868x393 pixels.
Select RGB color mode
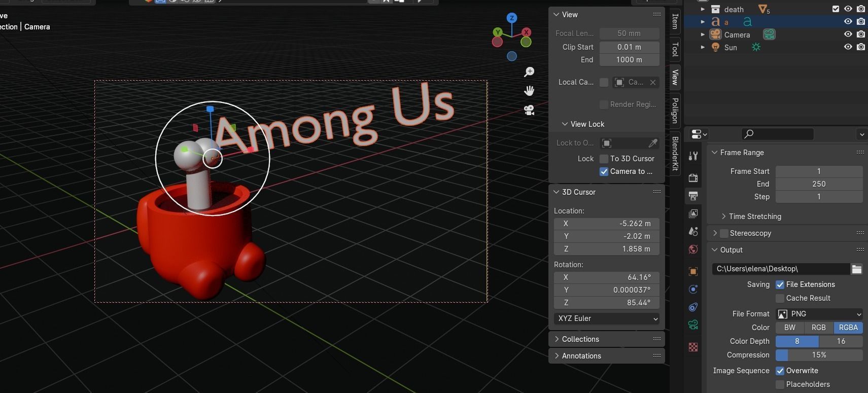coord(819,328)
